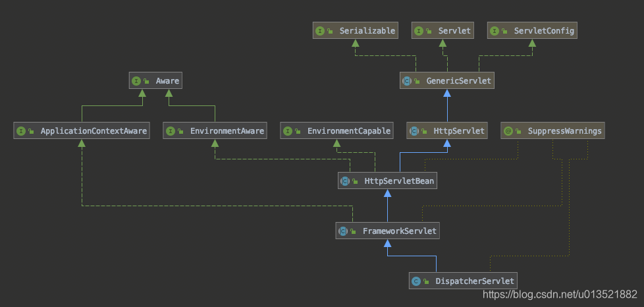
Task: Select the Aware label text
Action: pyautogui.click(x=167, y=81)
